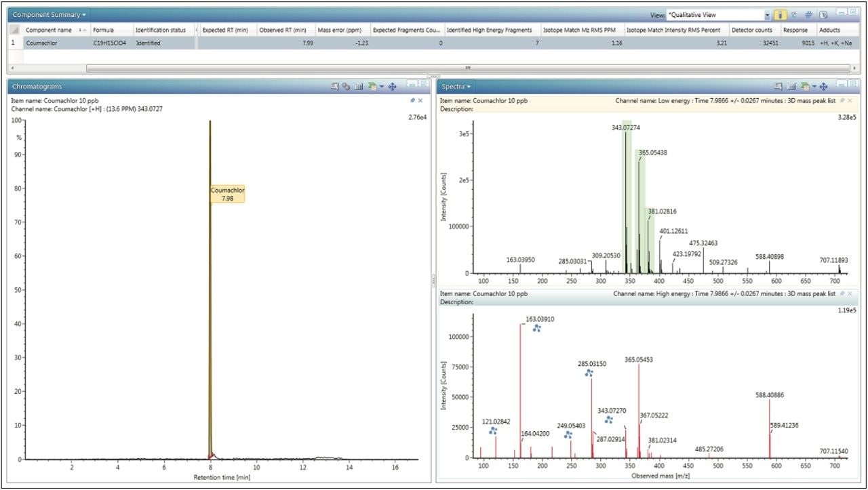Click the Mass error (ppm) column header

(340, 30)
